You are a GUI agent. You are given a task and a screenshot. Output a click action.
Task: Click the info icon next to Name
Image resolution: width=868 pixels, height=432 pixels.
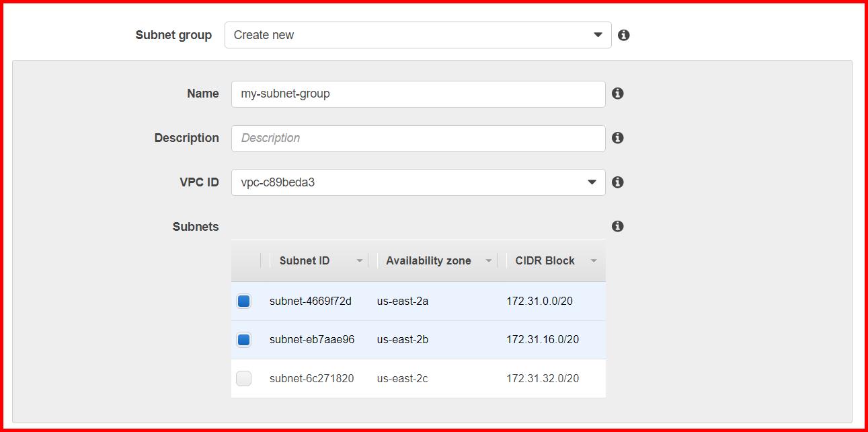click(617, 94)
